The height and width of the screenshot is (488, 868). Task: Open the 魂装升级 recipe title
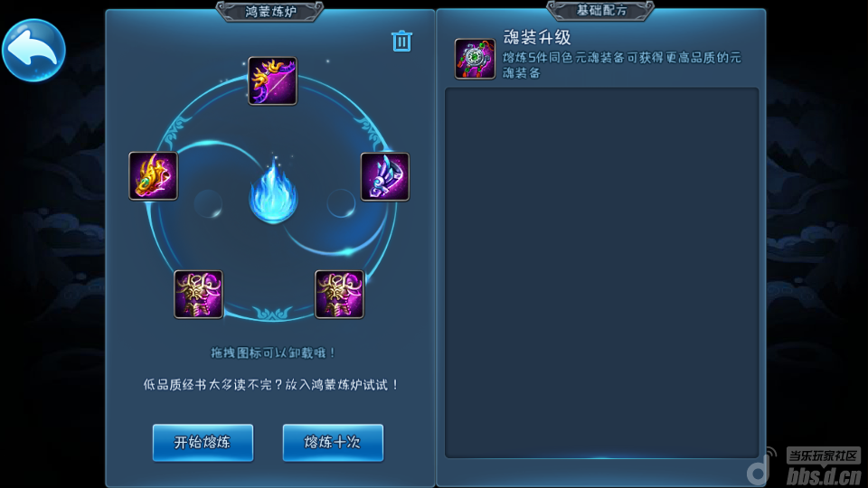[537, 38]
